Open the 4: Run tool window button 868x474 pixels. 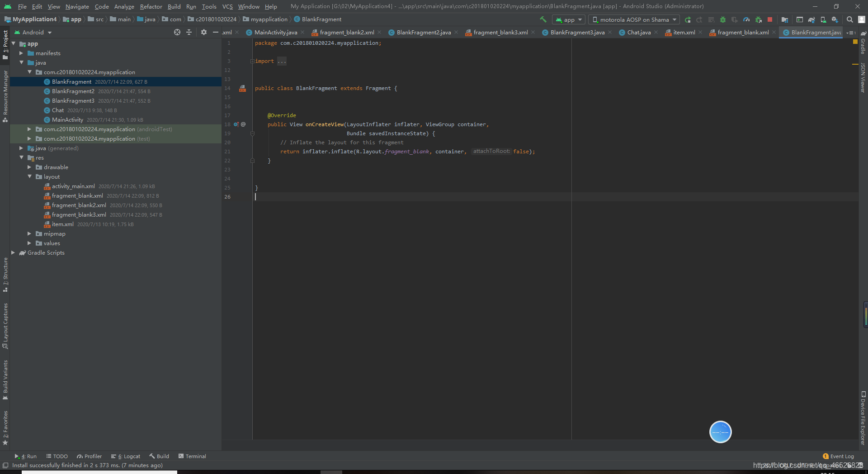pyautogui.click(x=25, y=456)
